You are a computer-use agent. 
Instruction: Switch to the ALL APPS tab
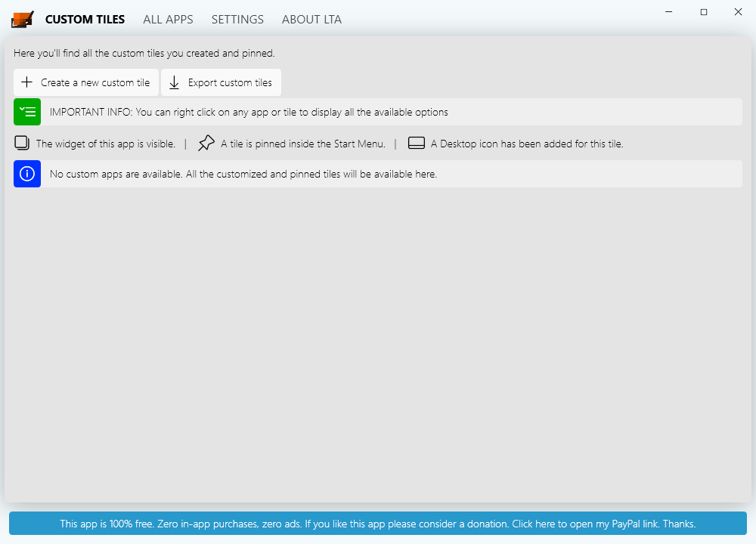coord(168,20)
